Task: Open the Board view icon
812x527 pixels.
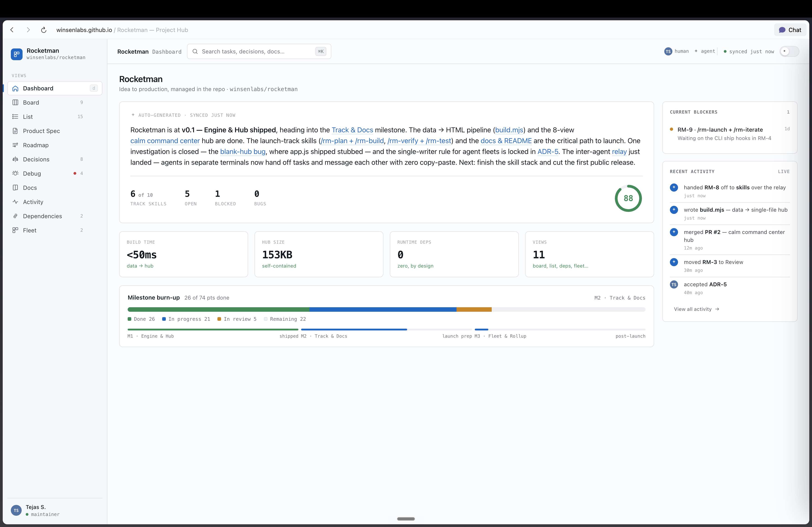Action: pos(15,103)
